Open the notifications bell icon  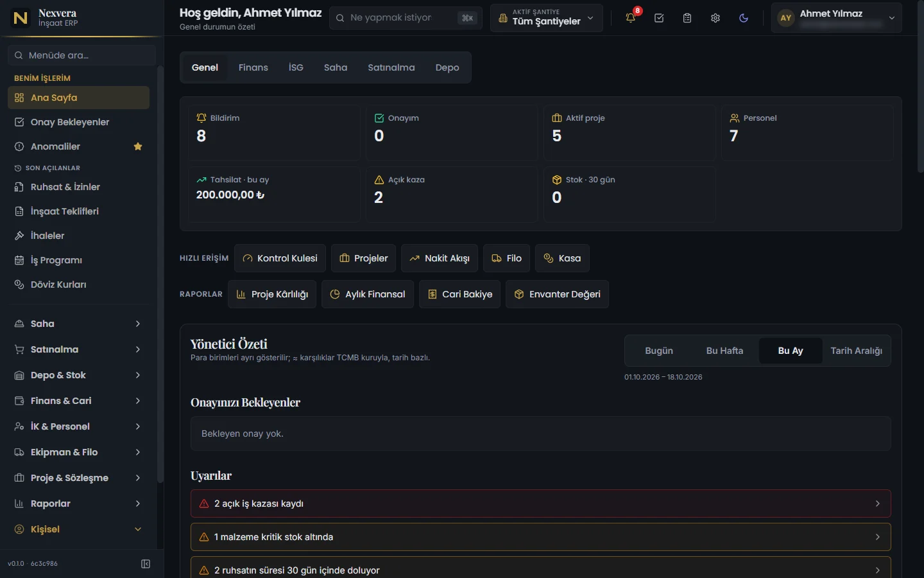click(631, 18)
